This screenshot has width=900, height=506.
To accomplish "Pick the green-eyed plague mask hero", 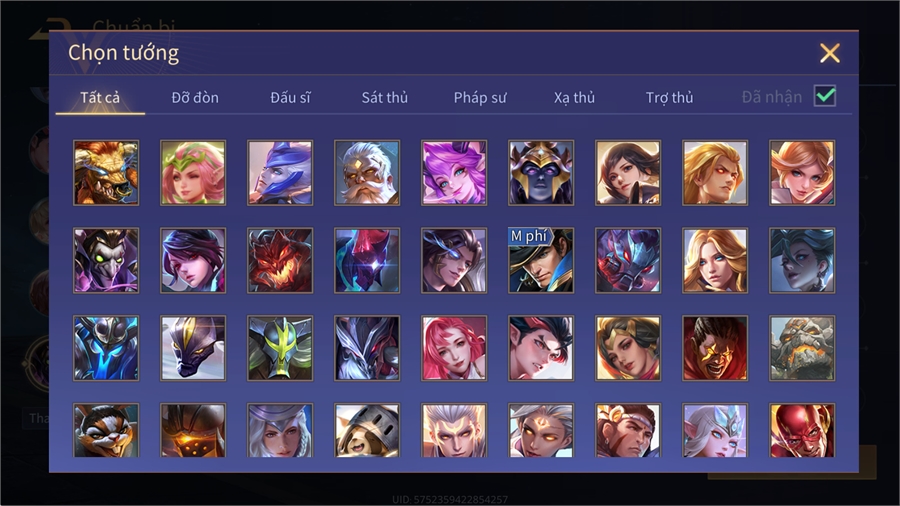I will click(106, 260).
